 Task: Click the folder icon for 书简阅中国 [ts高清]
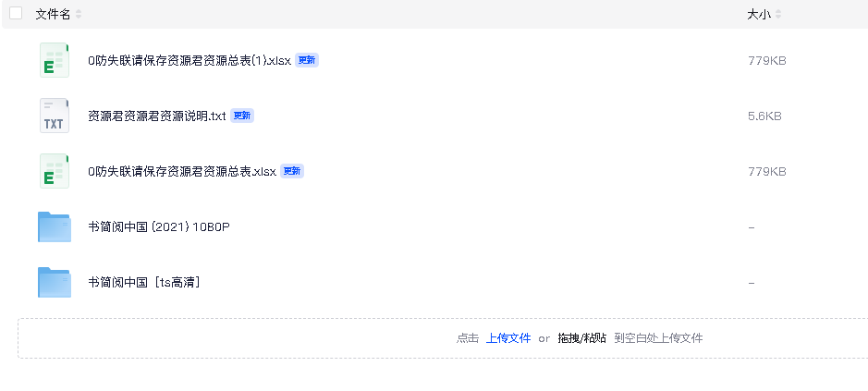pos(55,282)
